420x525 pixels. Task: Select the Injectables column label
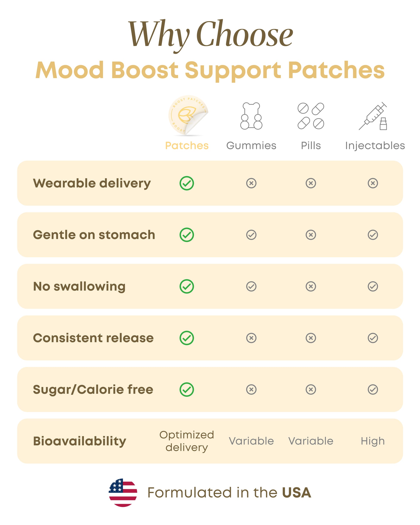click(375, 146)
